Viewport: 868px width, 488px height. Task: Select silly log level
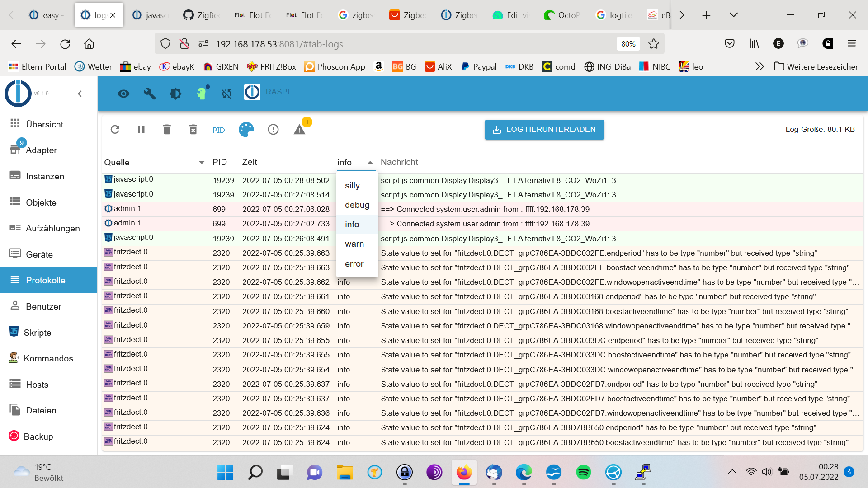357,186
